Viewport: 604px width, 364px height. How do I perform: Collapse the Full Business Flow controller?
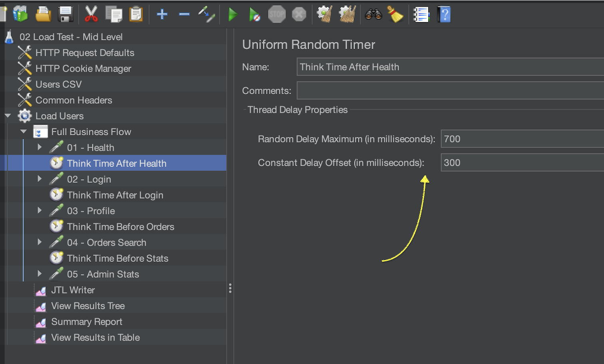[24, 132]
